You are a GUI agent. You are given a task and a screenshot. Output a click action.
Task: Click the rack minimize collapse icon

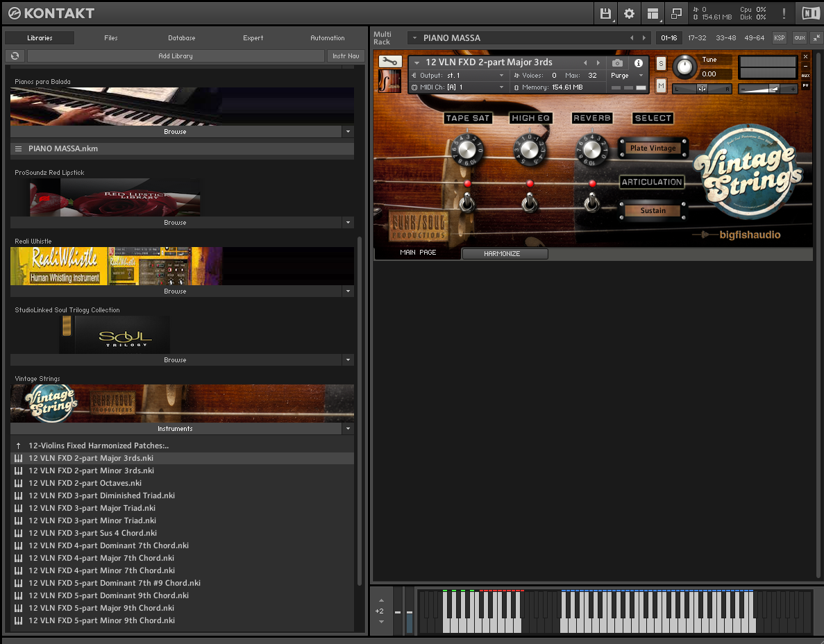pyautogui.click(x=816, y=37)
